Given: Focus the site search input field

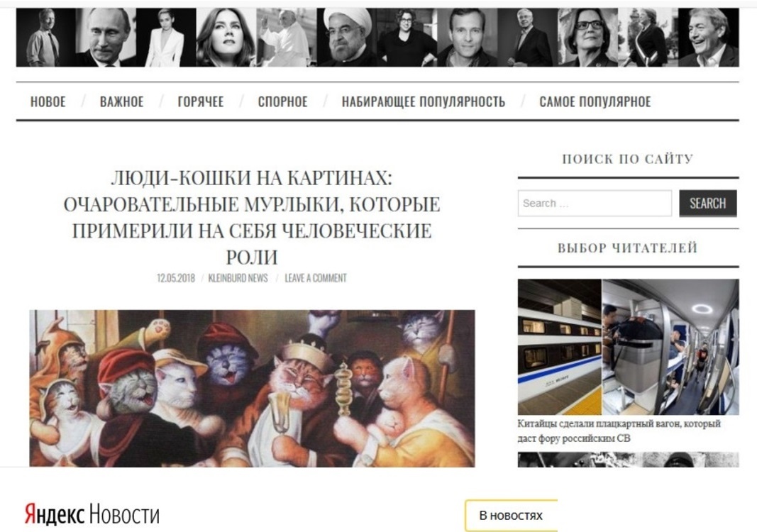Looking at the screenshot, I should (x=595, y=204).
